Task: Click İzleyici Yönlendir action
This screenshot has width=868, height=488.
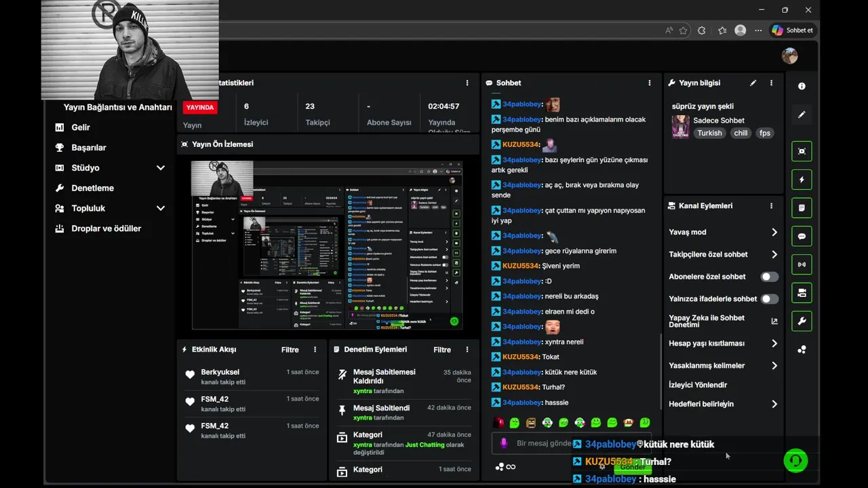Action: (698, 385)
